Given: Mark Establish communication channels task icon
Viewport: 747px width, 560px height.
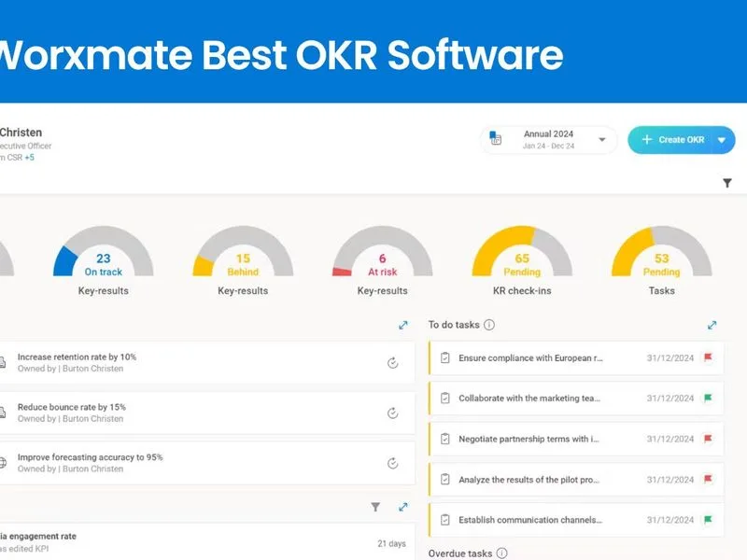Looking at the screenshot, I should pyautogui.click(x=445, y=520).
